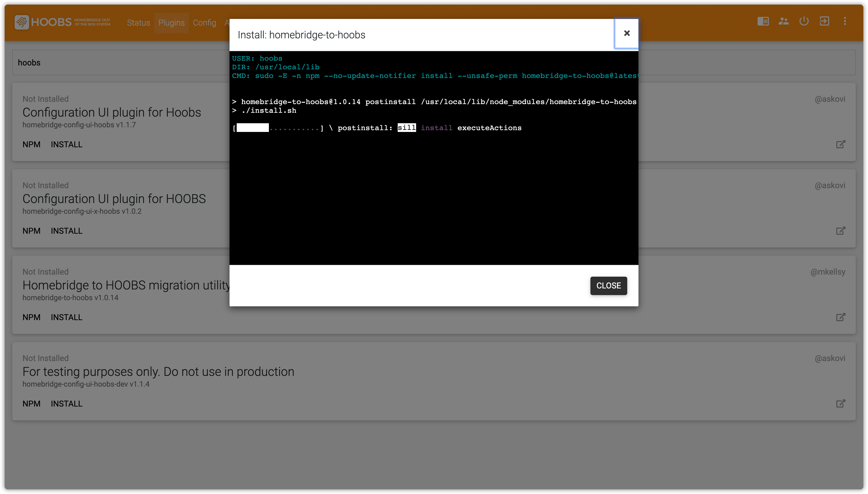Viewport: 868px width, 494px height.
Task: Open the log panel icon in header
Action: 763,21
